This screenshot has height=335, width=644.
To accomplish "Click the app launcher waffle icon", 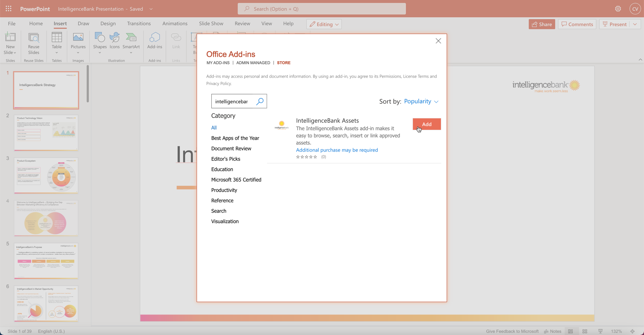I will pyautogui.click(x=9, y=9).
